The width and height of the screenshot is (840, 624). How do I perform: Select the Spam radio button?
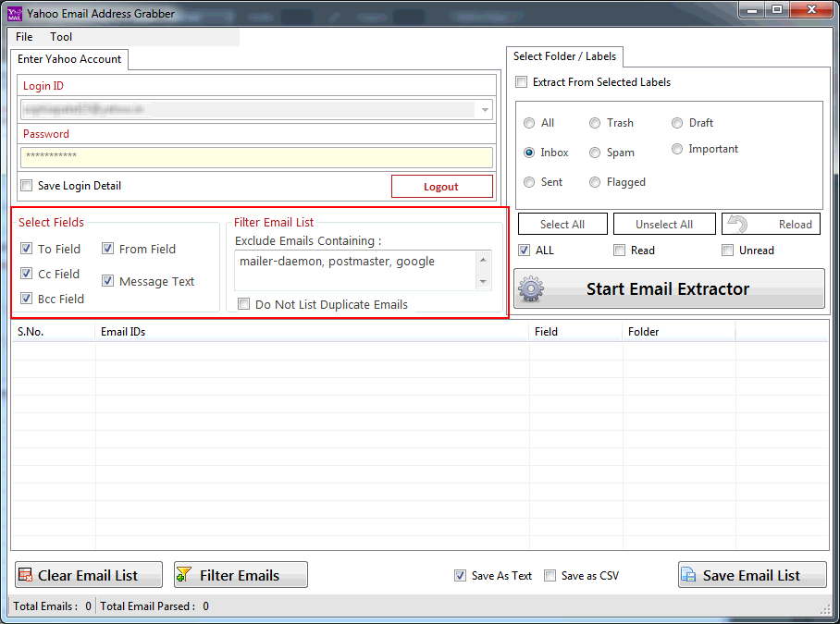point(595,153)
